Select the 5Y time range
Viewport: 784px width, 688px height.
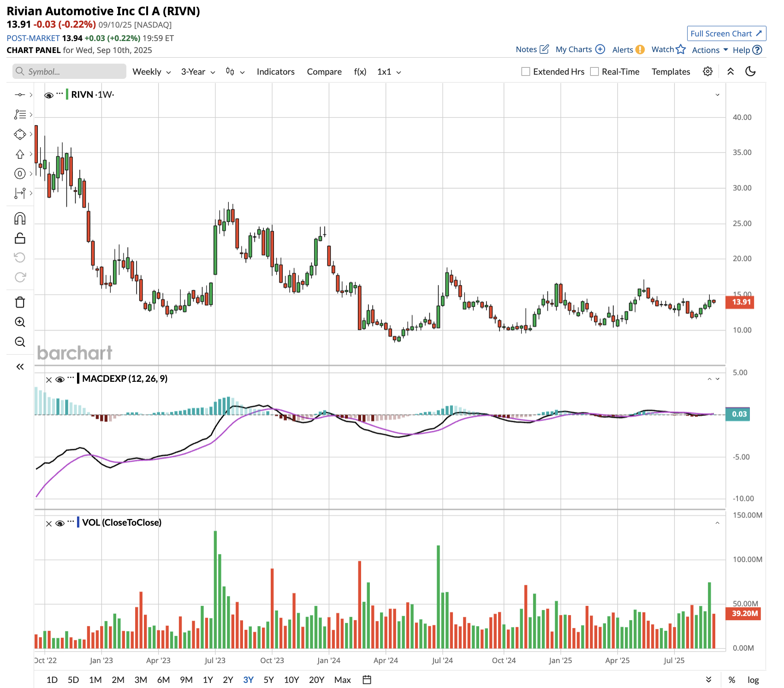pyautogui.click(x=268, y=680)
